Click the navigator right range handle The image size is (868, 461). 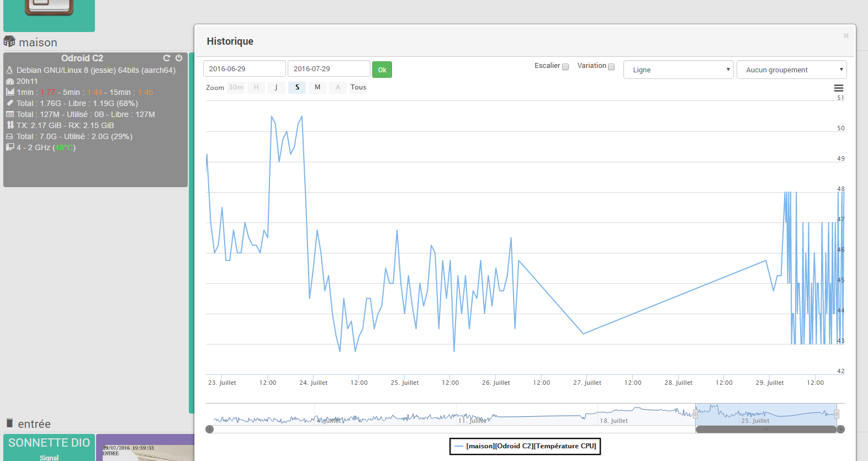tap(837, 414)
